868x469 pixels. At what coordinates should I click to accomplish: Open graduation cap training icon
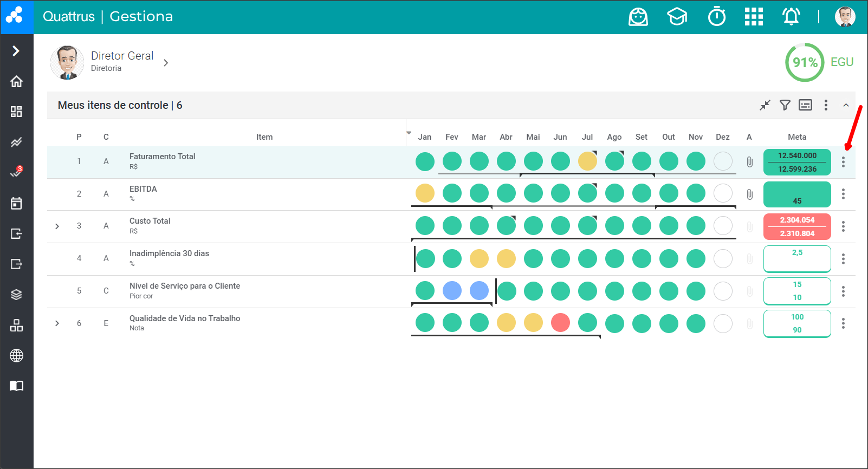(677, 17)
